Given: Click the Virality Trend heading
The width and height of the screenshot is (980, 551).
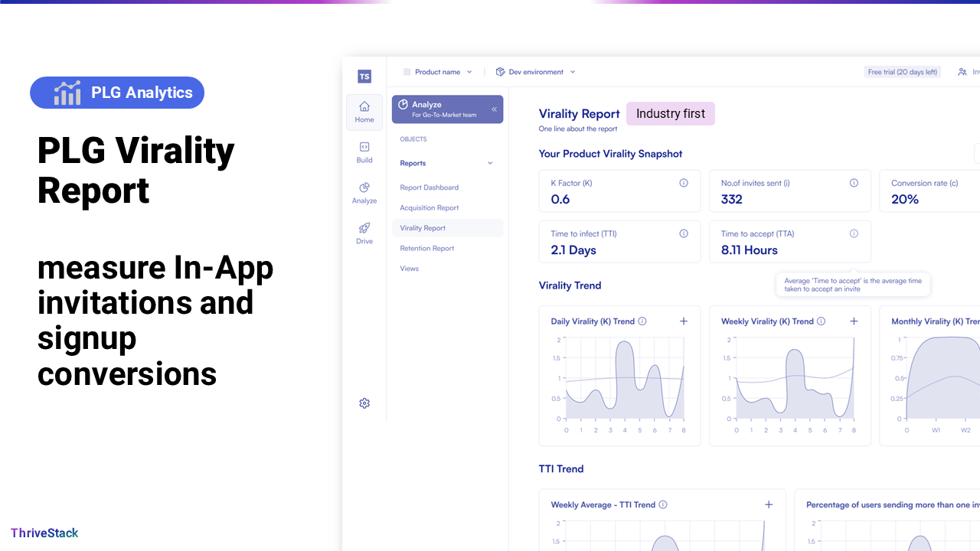Looking at the screenshot, I should coord(570,285).
